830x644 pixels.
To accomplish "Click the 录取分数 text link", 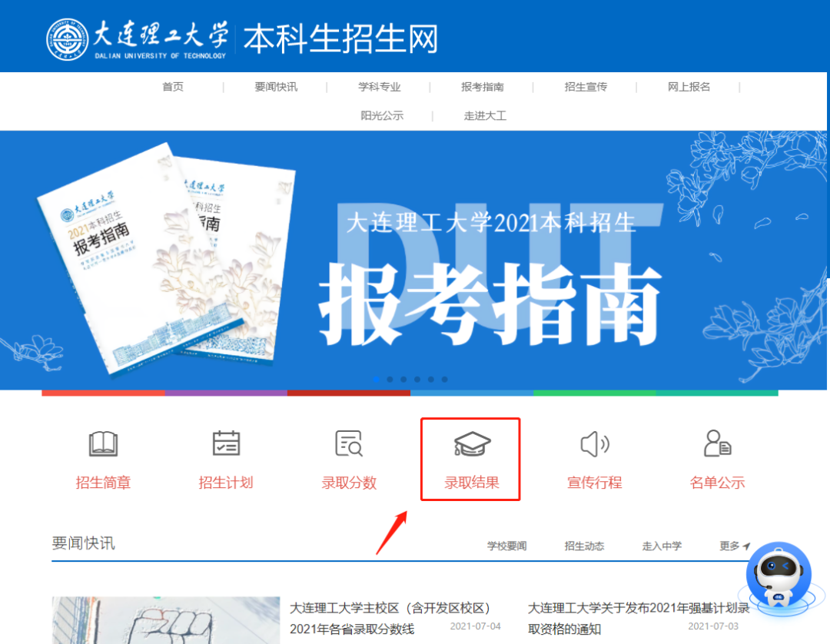I will click(349, 482).
